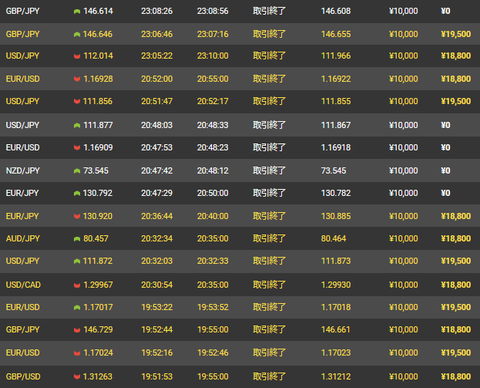
Task: Click green up arrow beside 80.457
Action: (x=77, y=239)
